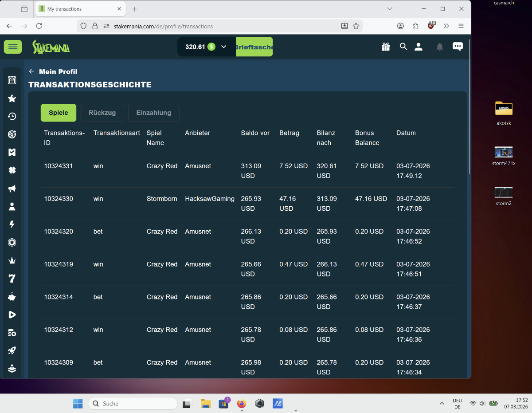Click the rocket icon in sidebar
Viewport: 532px width, 413px height.
click(12, 350)
